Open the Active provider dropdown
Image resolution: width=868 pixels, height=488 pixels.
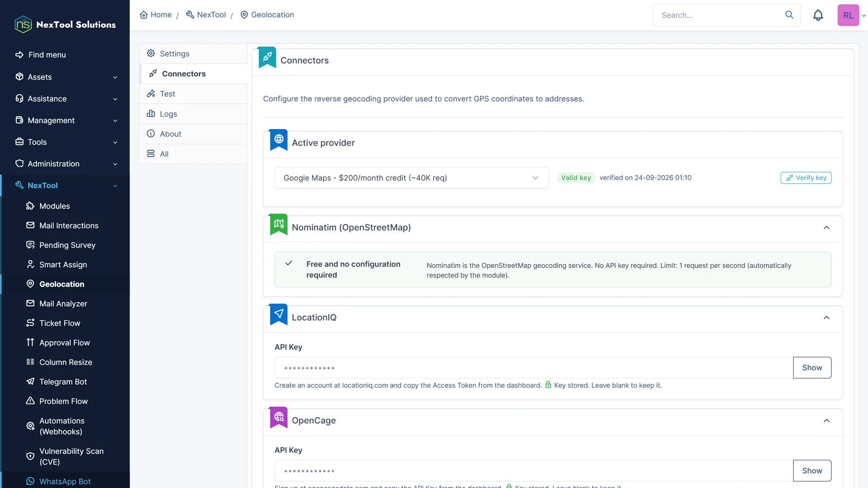point(412,178)
